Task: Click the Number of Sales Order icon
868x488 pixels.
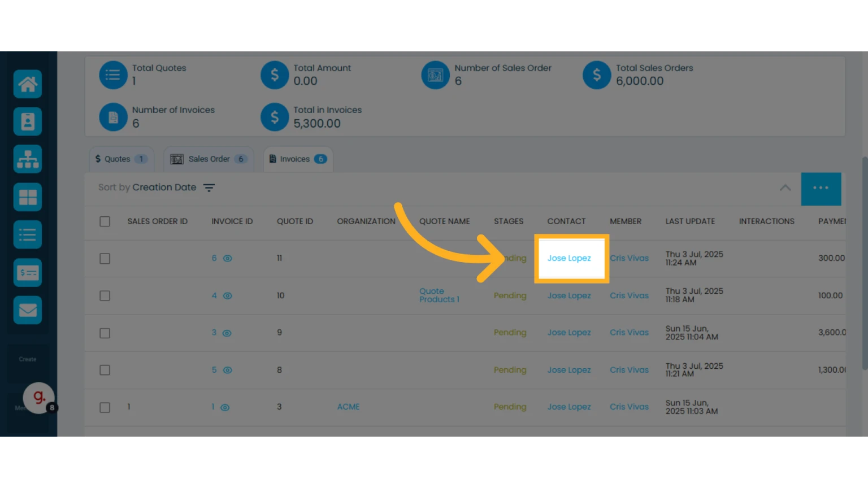Action: point(436,75)
